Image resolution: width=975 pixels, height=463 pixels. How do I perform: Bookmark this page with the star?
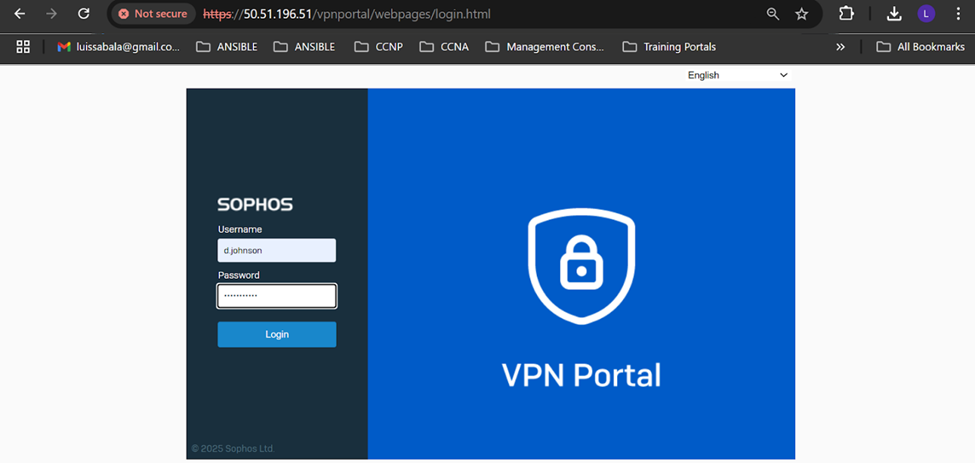802,14
